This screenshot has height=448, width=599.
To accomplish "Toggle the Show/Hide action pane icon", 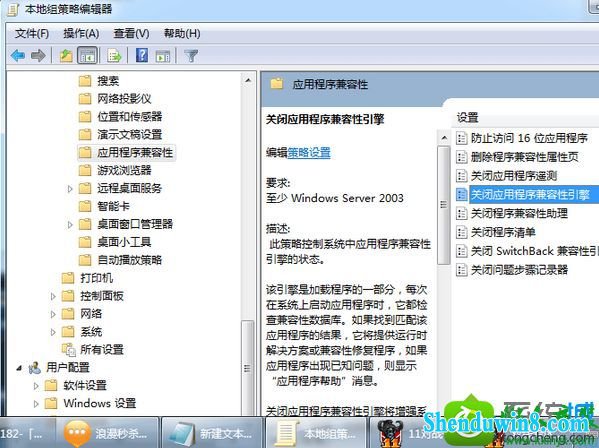I will pyautogui.click(x=163, y=56).
